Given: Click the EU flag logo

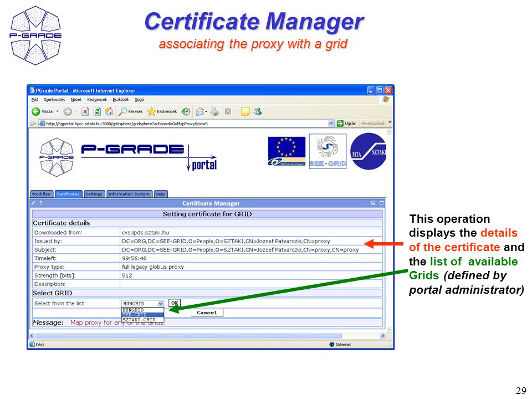Looking at the screenshot, I should pos(287,151).
